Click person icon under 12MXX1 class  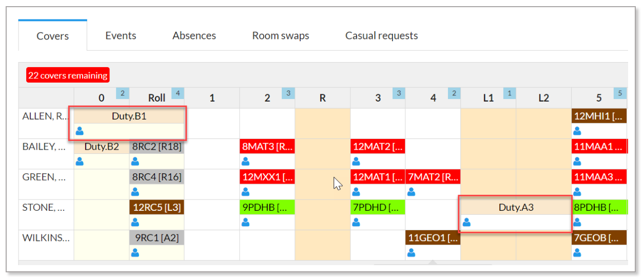pyautogui.click(x=245, y=192)
